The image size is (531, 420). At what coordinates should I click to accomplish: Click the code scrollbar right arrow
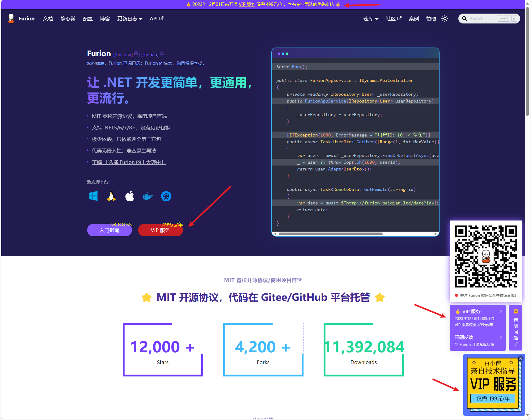click(436, 234)
